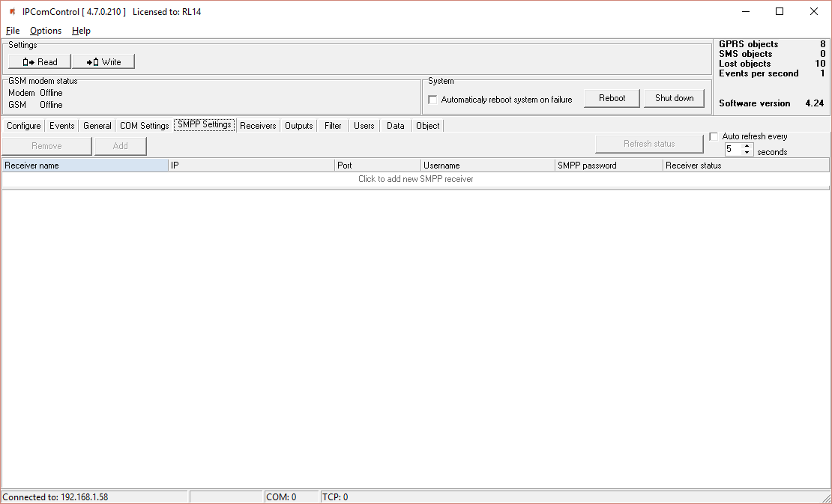Sort by Receiver name column header
832x504 pixels.
85,166
